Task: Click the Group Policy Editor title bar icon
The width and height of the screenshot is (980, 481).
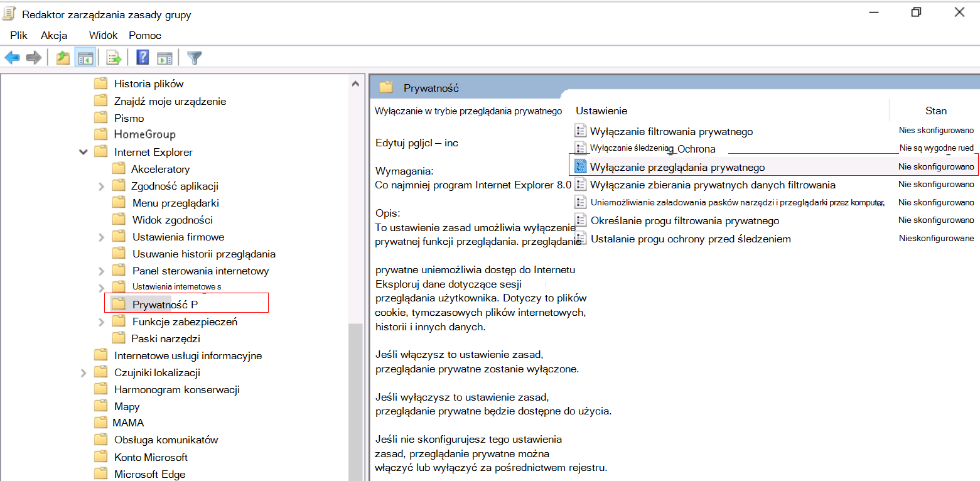Action: [9, 13]
